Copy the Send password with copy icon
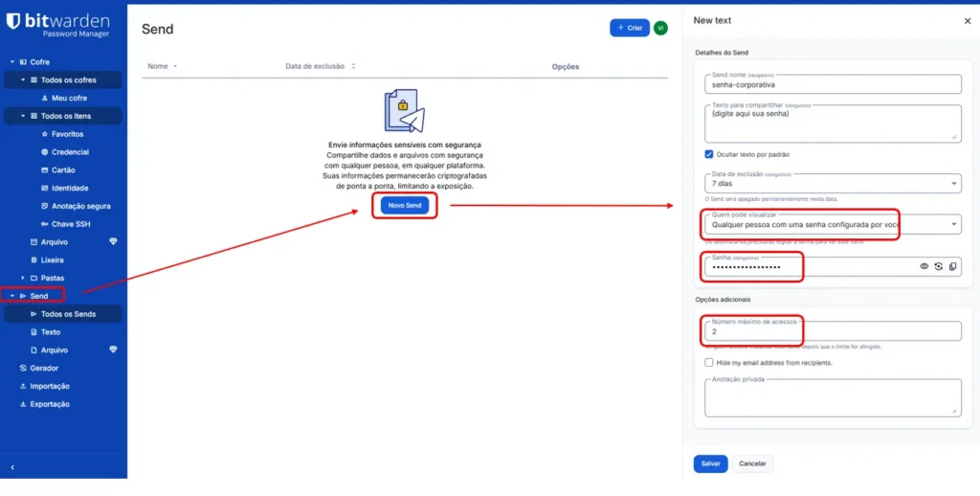The width and height of the screenshot is (980, 496). pos(952,266)
